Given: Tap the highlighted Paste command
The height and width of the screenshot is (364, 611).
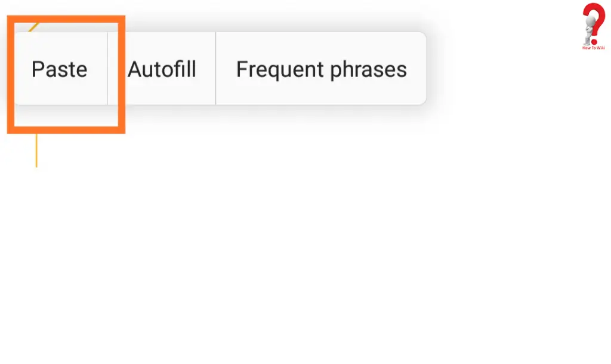Looking at the screenshot, I should pyautogui.click(x=58, y=69).
